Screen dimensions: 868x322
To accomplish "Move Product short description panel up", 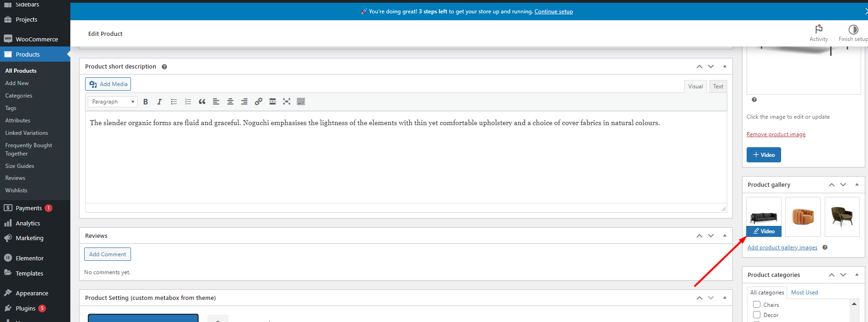I will click(699, 67).
